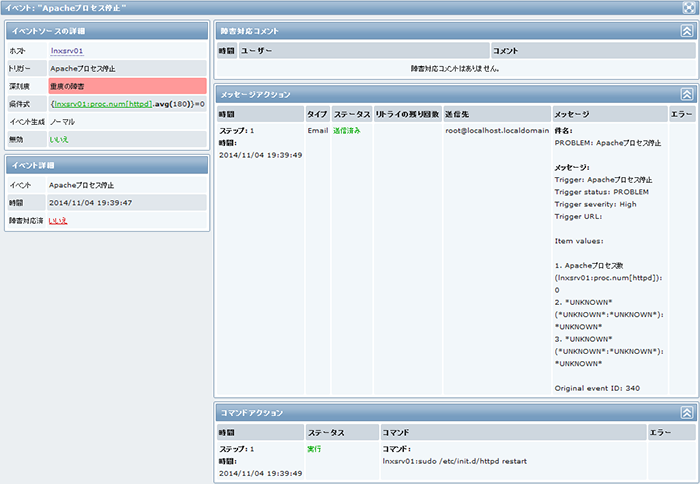Click the Trigger severity: High line
Image resolution: width=700 pixels, height=484 pixels.
click(596, 204)
